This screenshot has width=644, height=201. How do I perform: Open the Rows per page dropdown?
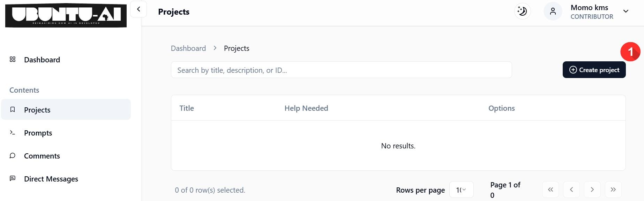(x=461, y=190)
